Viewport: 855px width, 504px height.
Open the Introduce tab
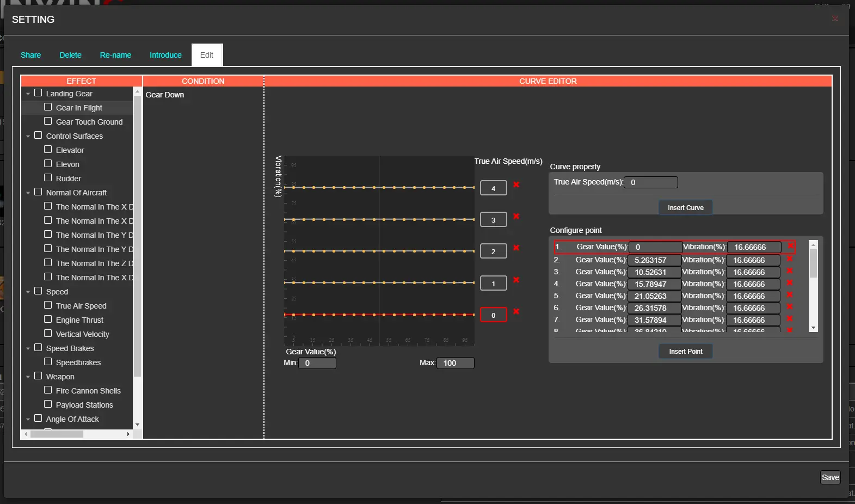click(x=165, y=55)
